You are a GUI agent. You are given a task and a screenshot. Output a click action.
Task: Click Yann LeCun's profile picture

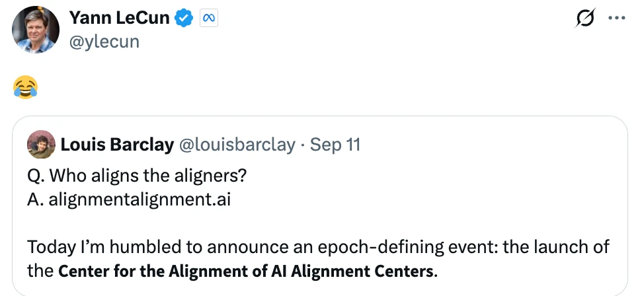pyautogui.click(x=36, y=30)
